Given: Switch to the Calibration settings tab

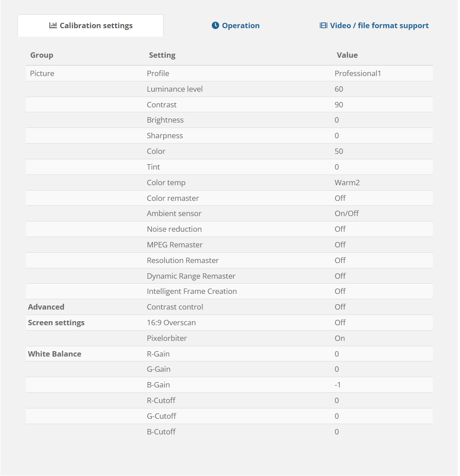Looking at the screenshot, I should 96,26.
